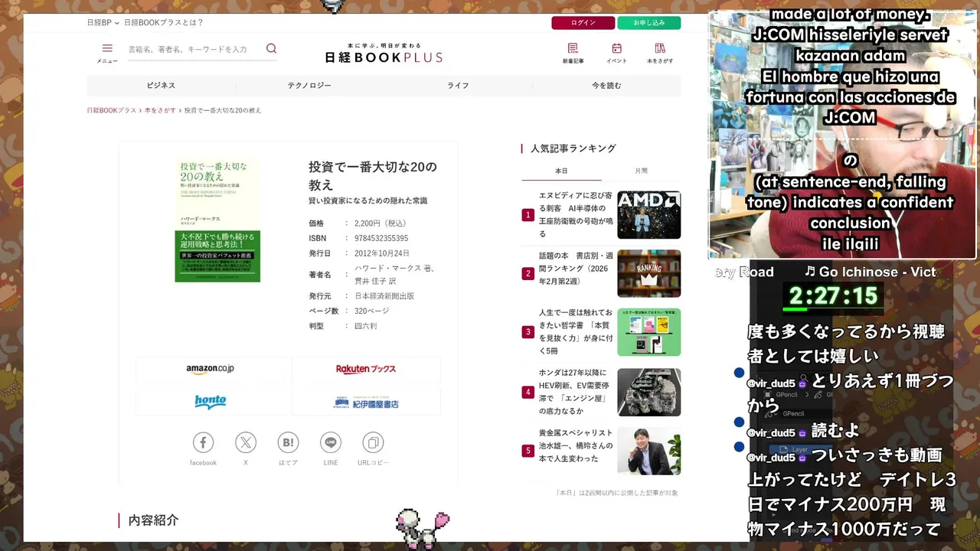The image size is (980, 551).
Task: Share via はてブ icon
Action: [288, 442]
